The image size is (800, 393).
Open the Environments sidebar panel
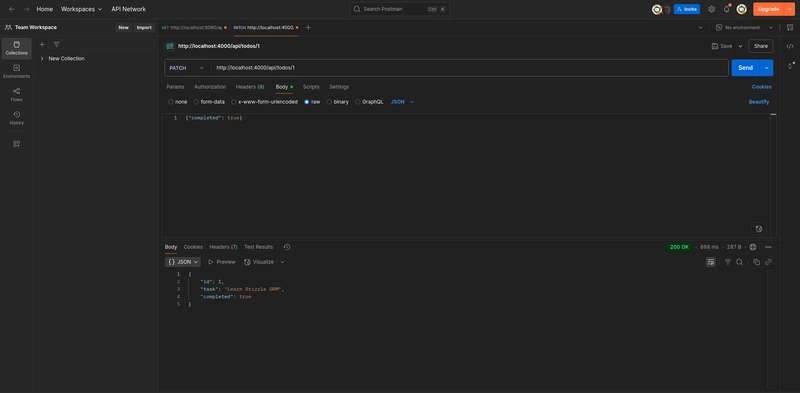[17, 71]
